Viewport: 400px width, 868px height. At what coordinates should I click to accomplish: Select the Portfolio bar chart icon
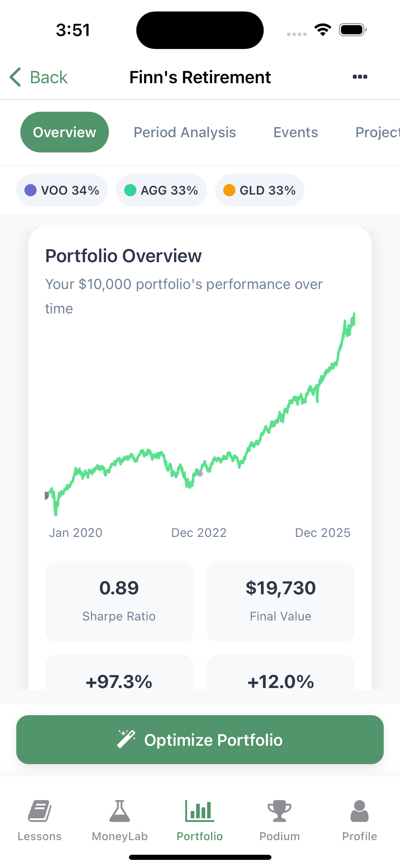click(x=200, y=811)
